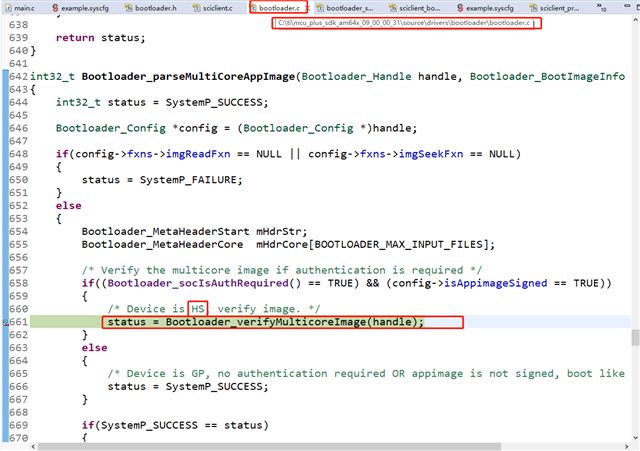The width and height of the screenshot is (640, 451).
Task: Click the horizontal scrollbar thumb
Action: pos(269,447)
